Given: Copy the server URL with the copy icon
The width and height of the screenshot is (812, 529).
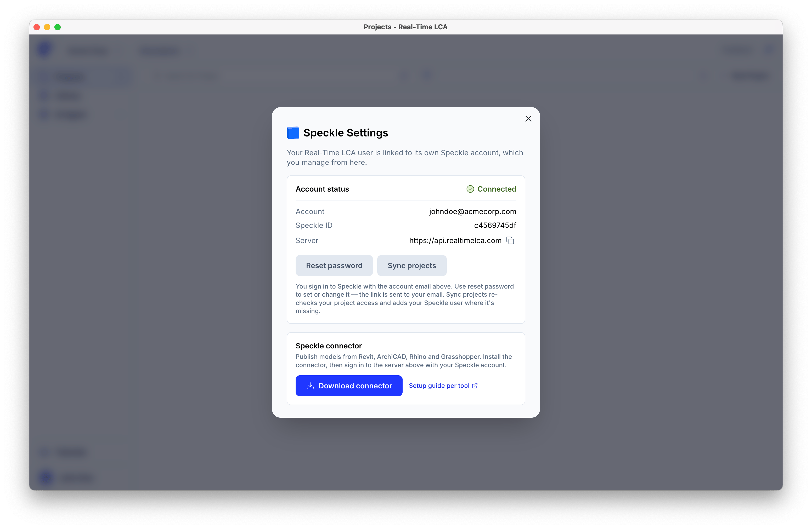Looking at the screenshot, I should click(x=510, y=241).
